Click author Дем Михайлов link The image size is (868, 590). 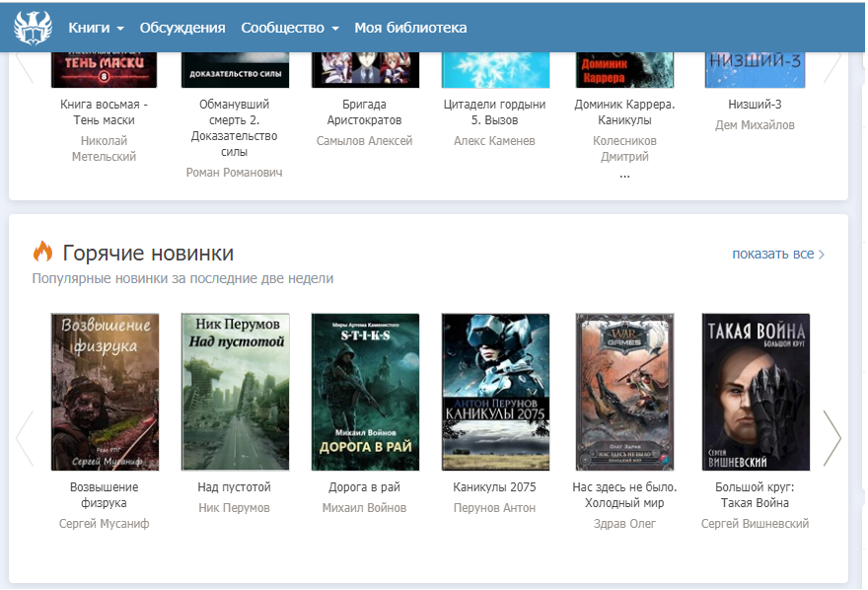pyautogui.click(x=755, y=125)
